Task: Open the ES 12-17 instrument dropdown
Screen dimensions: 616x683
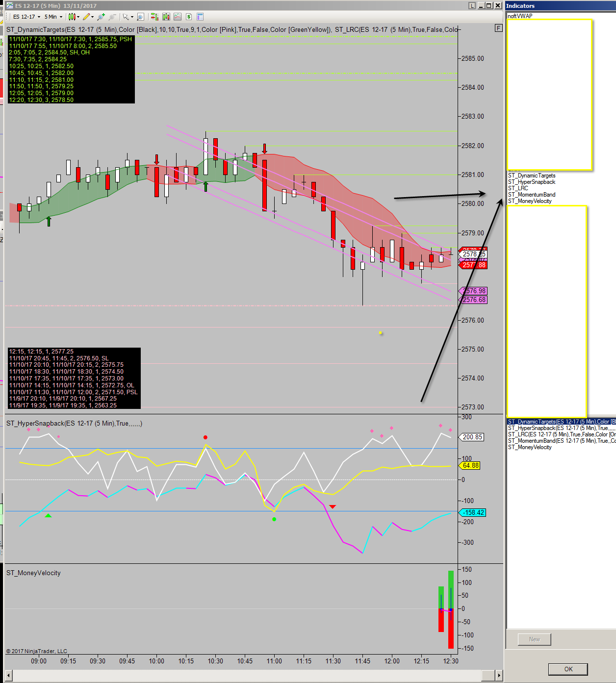Action: (x=27, y=17)
